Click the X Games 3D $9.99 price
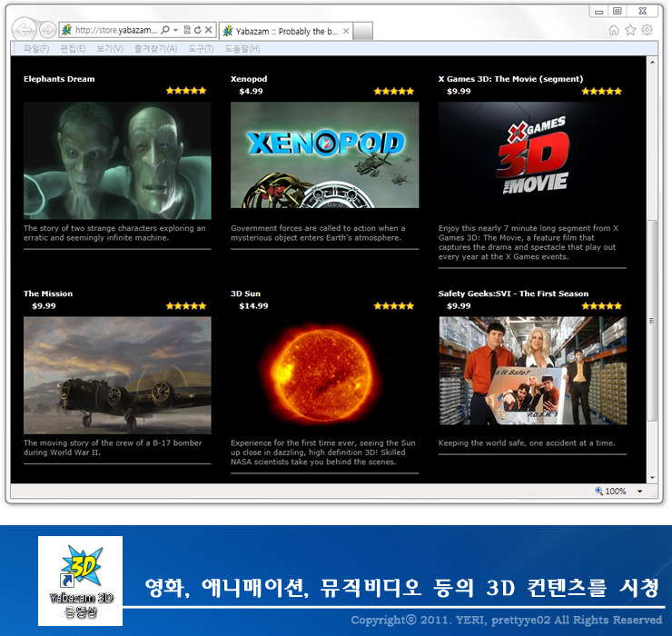This screenshot has width=672, height=636. tap(459, 91)
